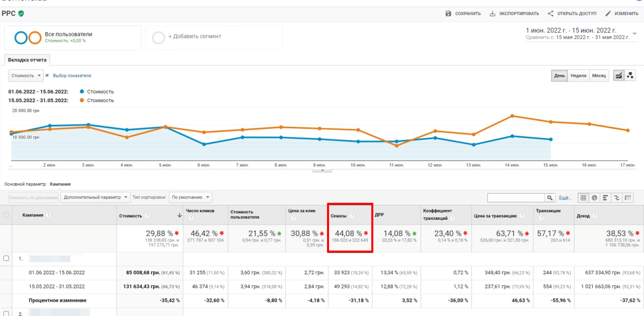Select the motion chart dots icon
The width and height of the screenshot is (644, 316).
click(x=631, y=75)
